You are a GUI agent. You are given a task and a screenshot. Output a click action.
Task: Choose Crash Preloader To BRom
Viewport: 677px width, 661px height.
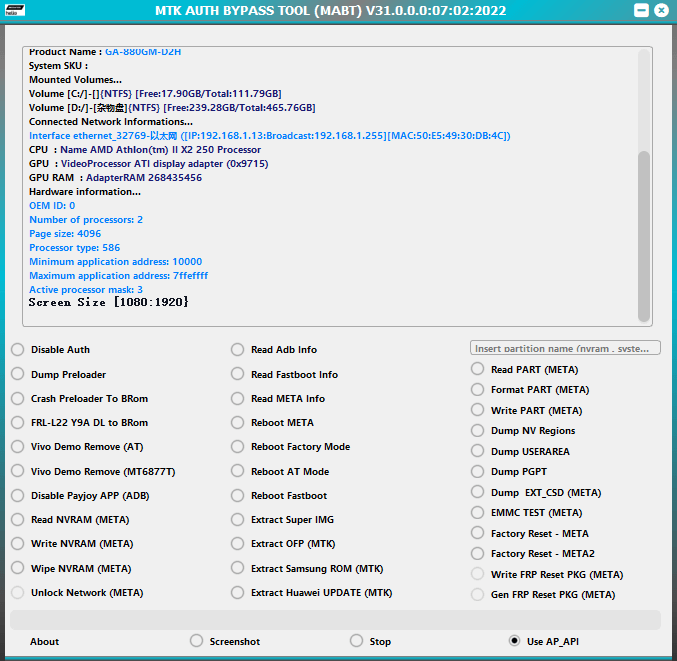point(18,398)
